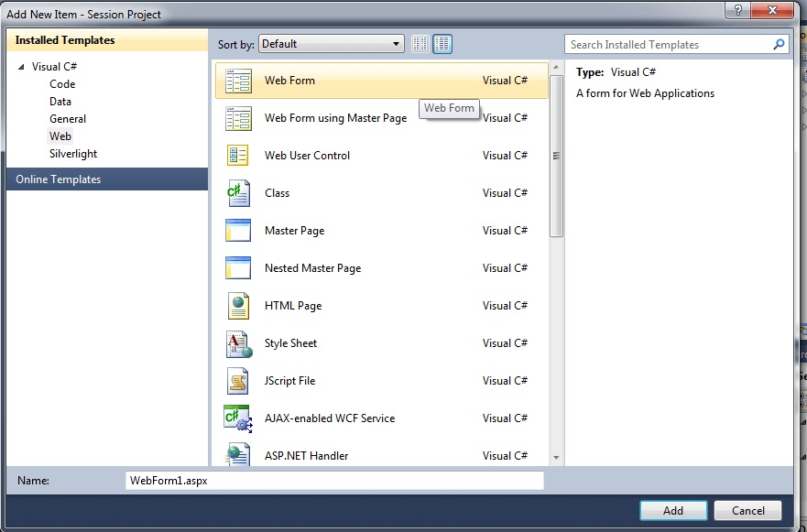Choose the Class template icon

(237, 193)
